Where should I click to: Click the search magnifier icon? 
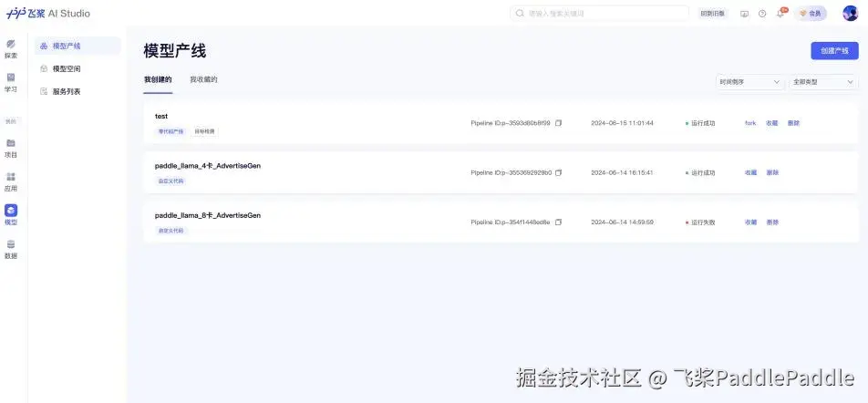click(520, 14)
